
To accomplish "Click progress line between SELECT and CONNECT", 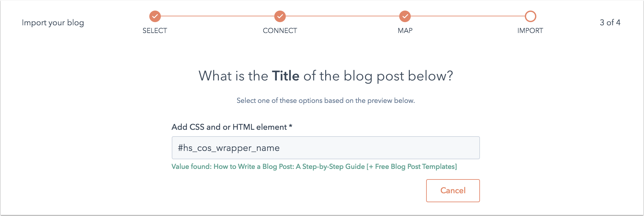I will tap(218, 16).
